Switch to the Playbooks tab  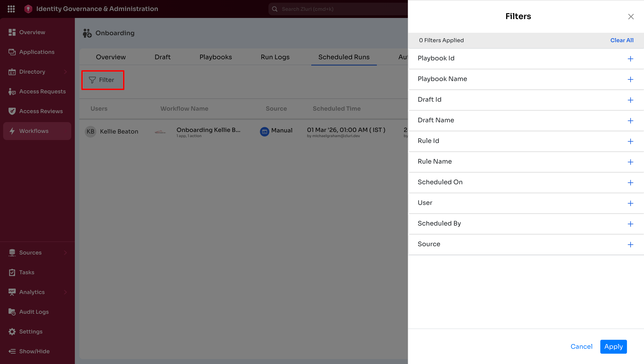tap(216, 57)
